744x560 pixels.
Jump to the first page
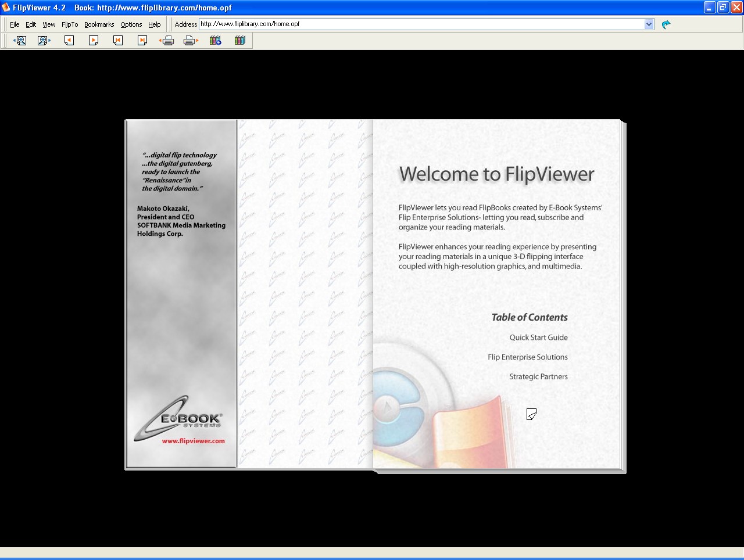coord(118,41)
